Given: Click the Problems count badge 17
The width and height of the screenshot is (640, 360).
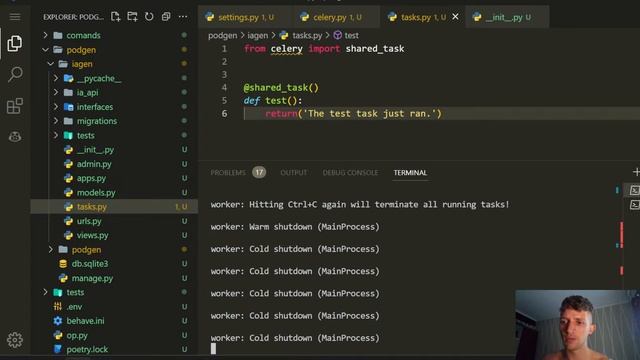Looking at the screenshot, I should (259, 172).
